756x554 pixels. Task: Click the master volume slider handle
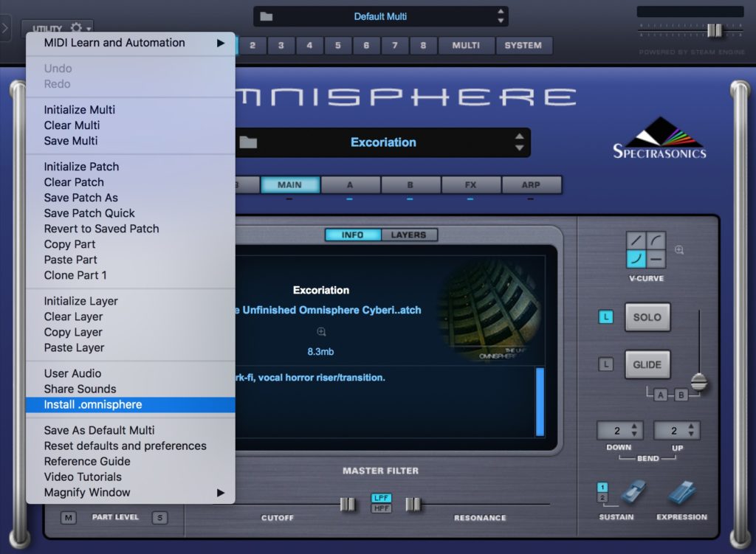click(x=714, y=30)
